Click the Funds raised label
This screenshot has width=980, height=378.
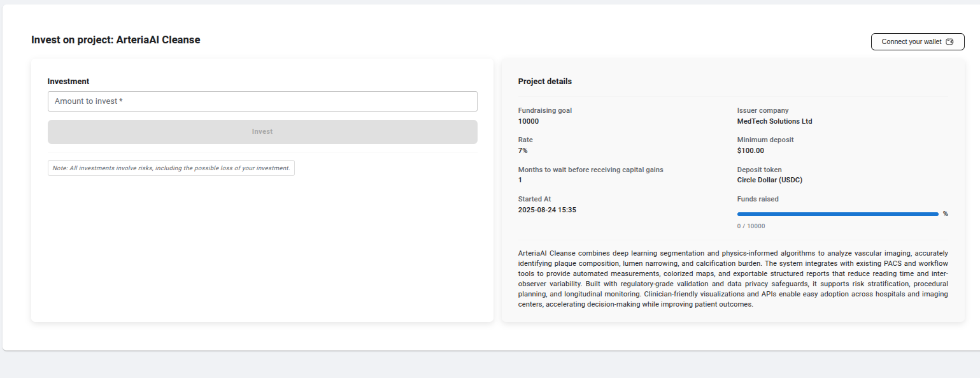click(x=758, y=199)
